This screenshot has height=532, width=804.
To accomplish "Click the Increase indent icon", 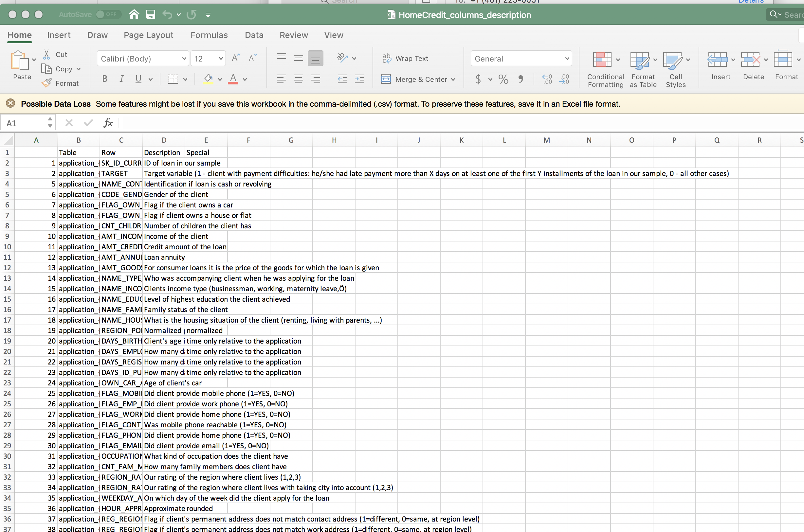I will [x=359, y=80].
